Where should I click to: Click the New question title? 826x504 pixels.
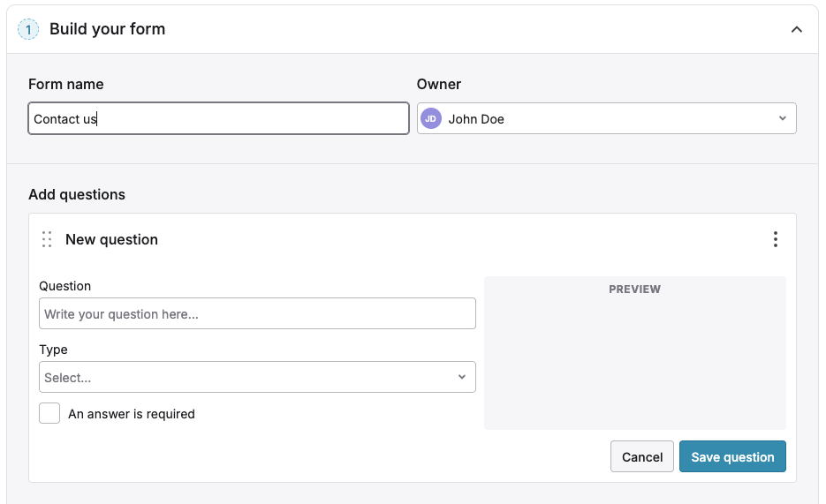111,239
